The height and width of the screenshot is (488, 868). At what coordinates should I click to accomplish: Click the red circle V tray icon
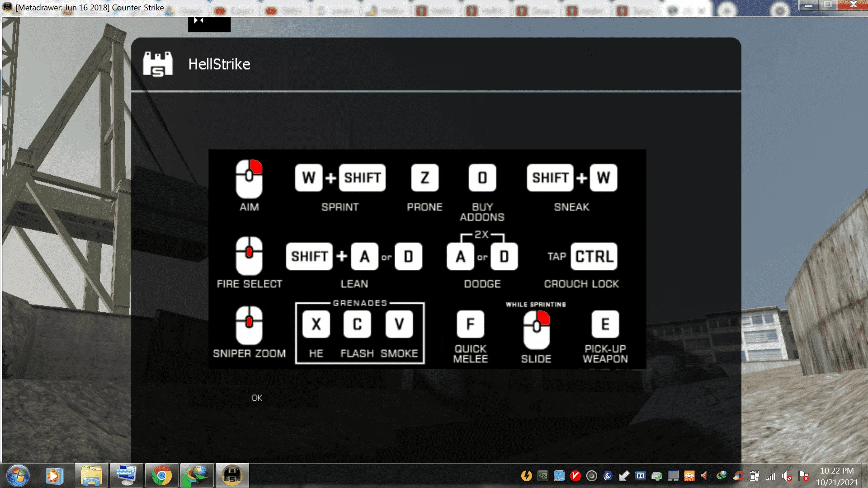point(576,476)
